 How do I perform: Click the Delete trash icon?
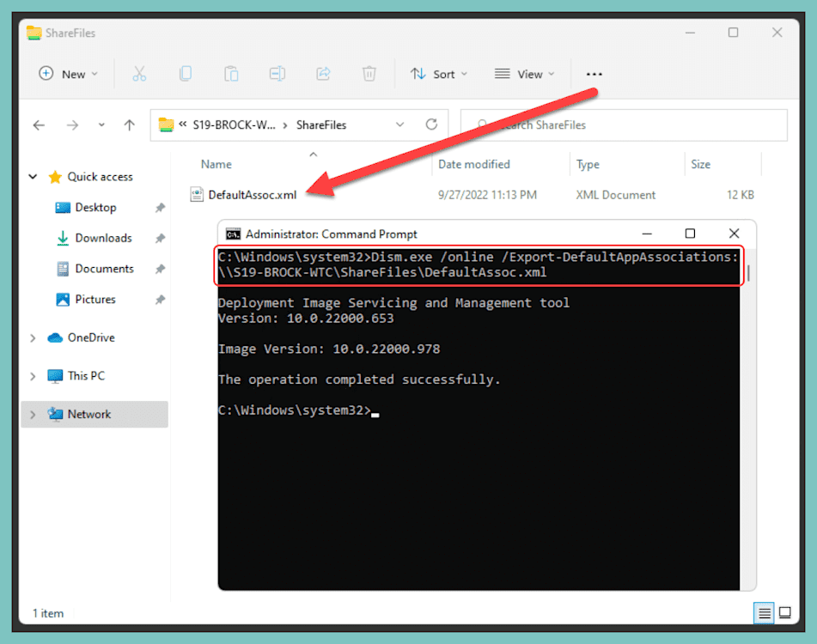369,74
